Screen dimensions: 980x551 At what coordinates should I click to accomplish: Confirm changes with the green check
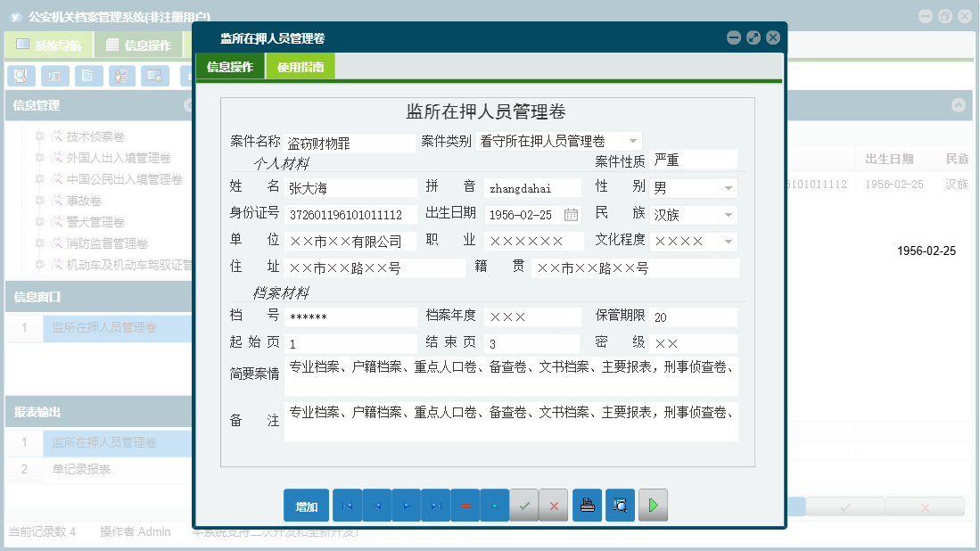coord(523,505)
